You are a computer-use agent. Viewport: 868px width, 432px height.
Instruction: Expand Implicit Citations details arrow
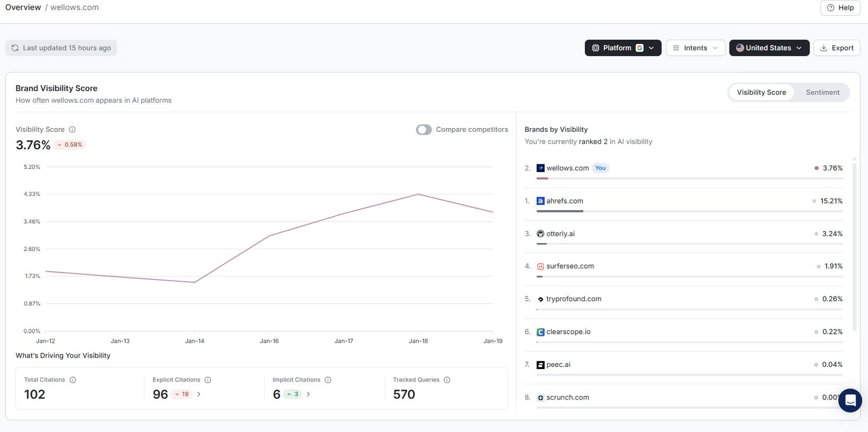(308, 395)
